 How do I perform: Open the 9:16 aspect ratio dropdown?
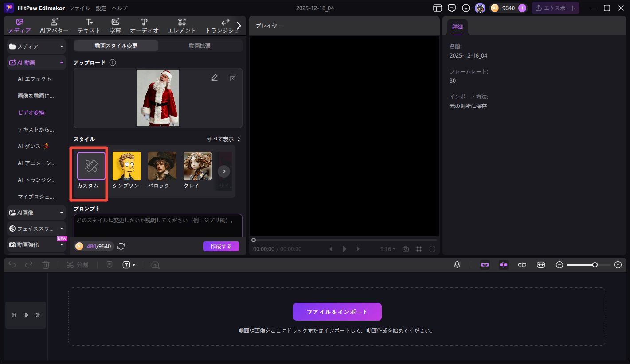(x=387, y=249)
